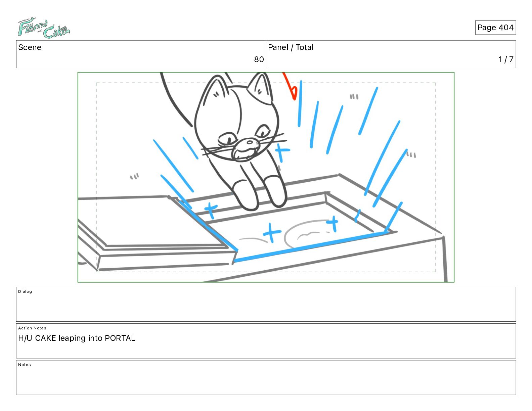Click the Page 404 label
The image size is (532, 411).
coord(495,28)
